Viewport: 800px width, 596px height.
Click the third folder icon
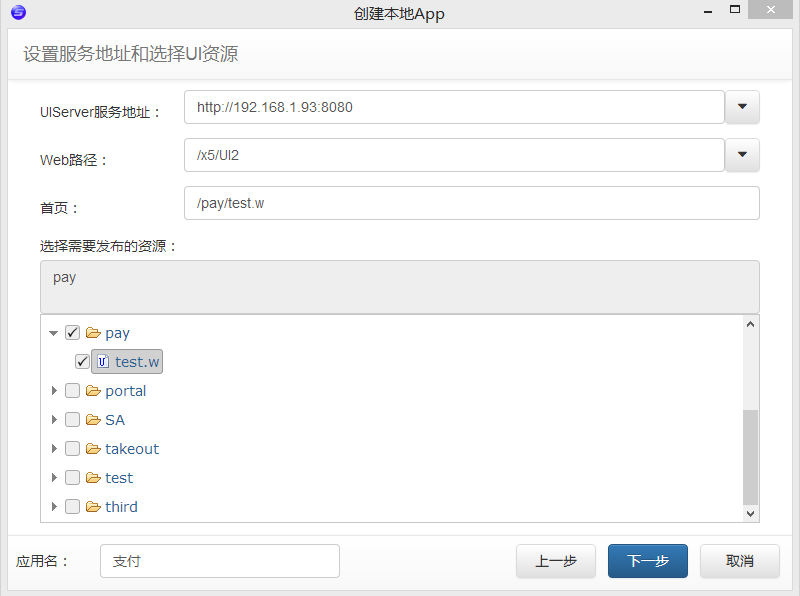point(93,507)
